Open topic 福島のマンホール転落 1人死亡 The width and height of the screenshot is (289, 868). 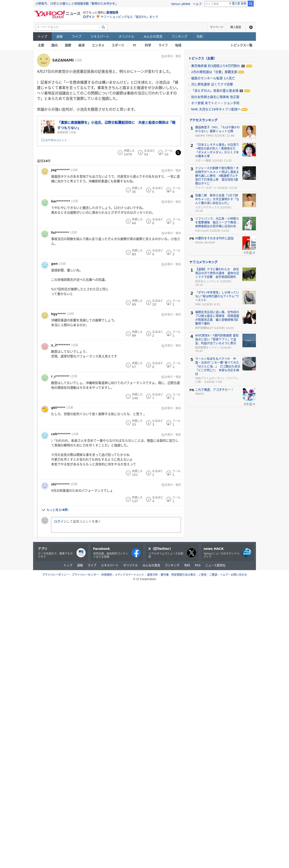tap(213, 78)
